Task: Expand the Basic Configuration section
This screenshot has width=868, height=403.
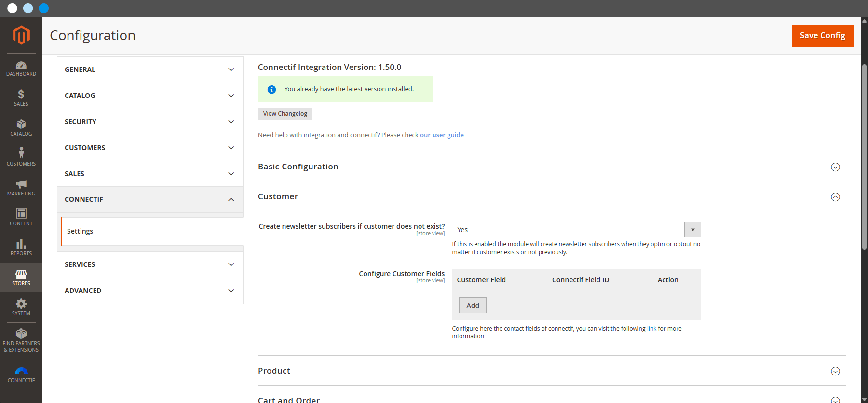Action: click(x=836, y=167)
